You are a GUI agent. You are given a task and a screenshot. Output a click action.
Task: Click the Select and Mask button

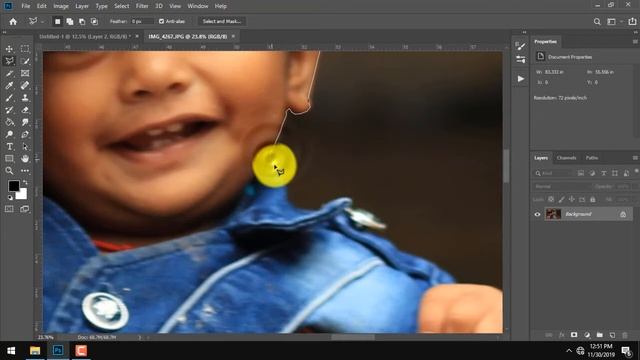point(222,21)
